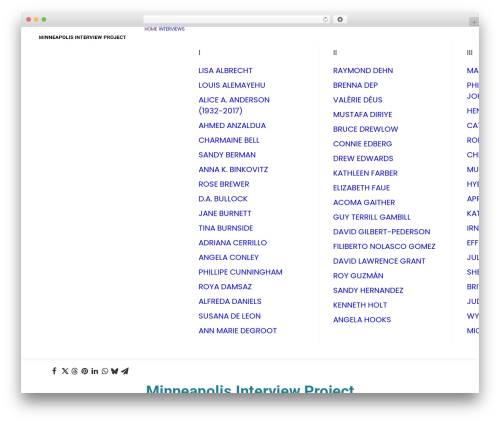The image size is (500, 423).
Task: Open the Louis Alemayehu interview link
Action: tap(232, 85)
